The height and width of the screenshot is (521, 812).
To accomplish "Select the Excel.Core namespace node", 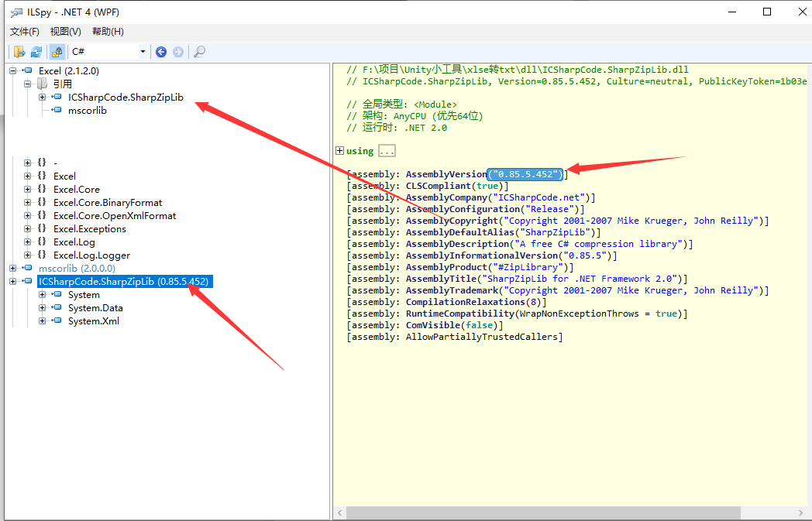I will [80, 189].
